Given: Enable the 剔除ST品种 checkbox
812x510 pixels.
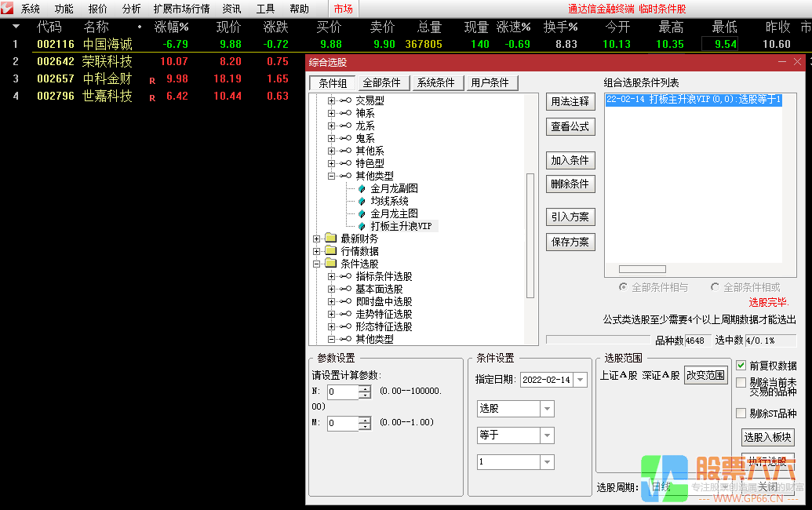Looking at the screenshot, I should (x=741, y=413).
